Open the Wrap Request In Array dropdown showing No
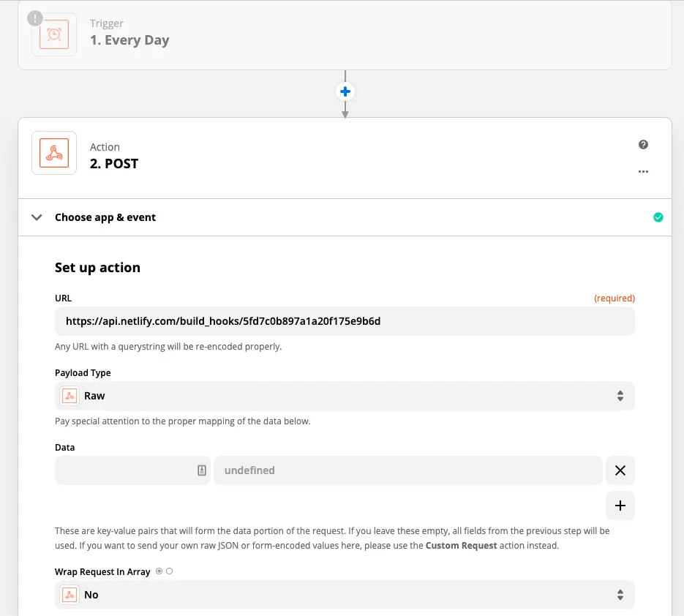This screenshot has height=616, width=684. pos(345,595)
